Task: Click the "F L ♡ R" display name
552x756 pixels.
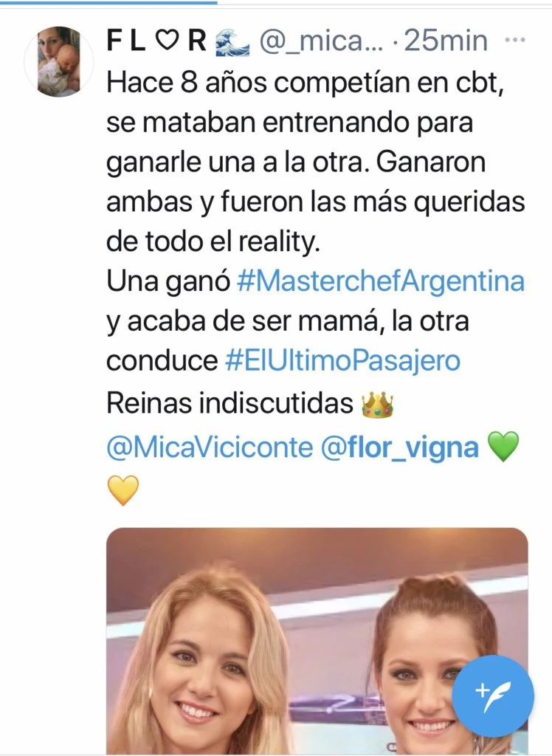Action: [x=156, y=41]
